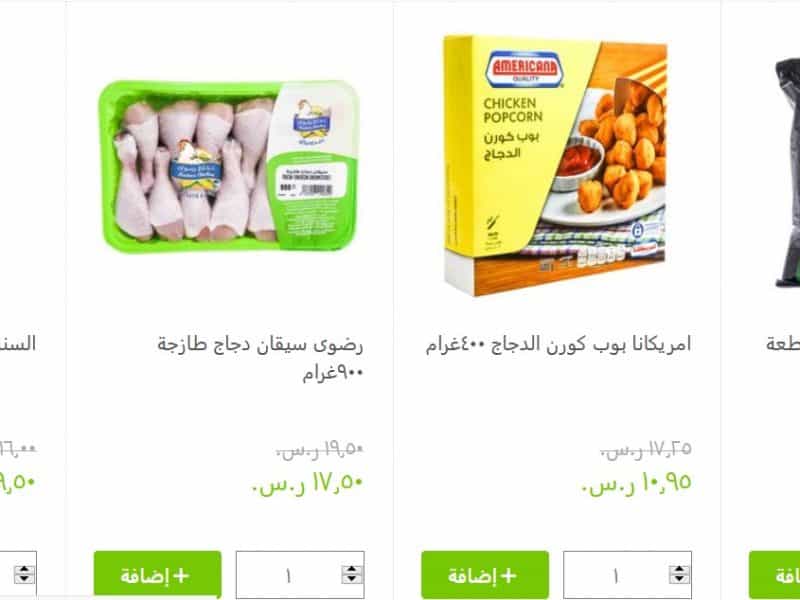The image size is (800, 600).
Task: Click the green ١٧,٥٠ ر.س price
Action: [x=308, y=483]
